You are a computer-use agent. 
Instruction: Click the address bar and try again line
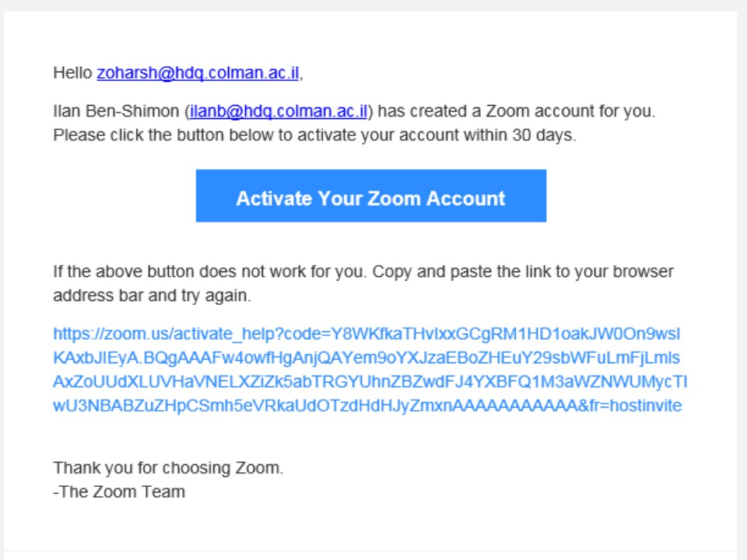[x=152, y=296]
